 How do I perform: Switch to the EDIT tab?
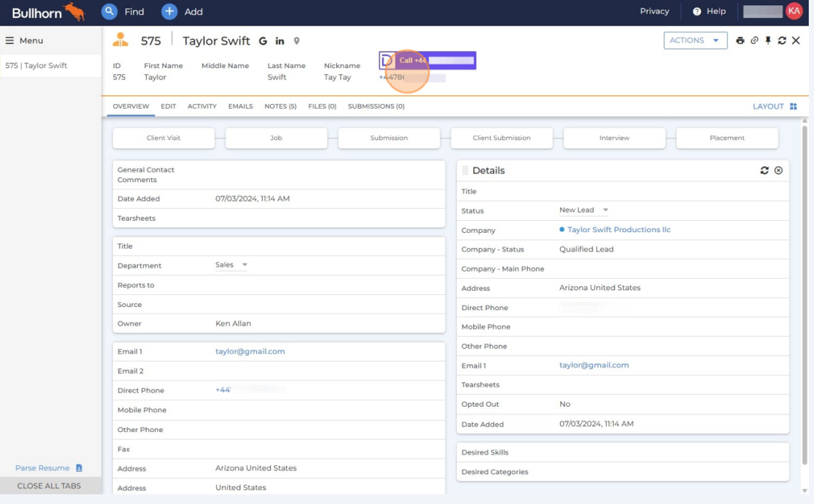(168, 106)
